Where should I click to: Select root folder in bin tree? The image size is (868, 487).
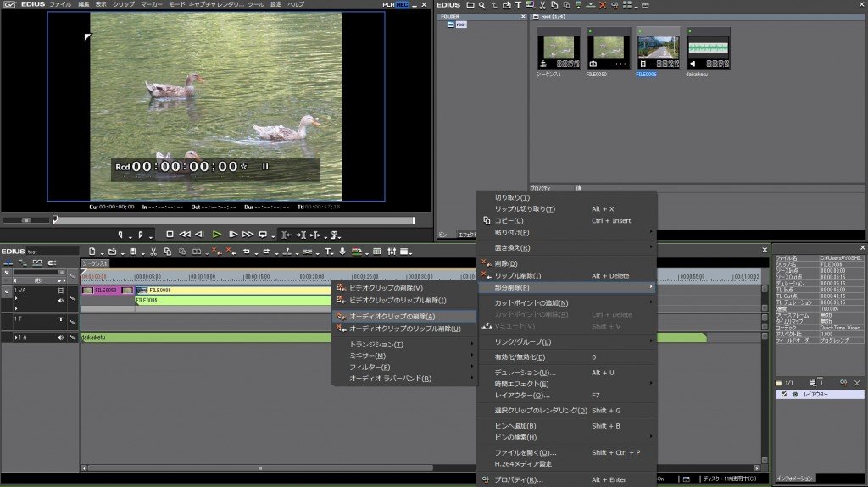460,25
